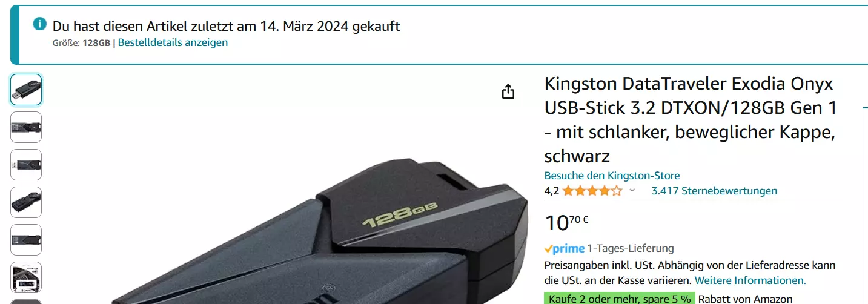
Task: Click Weitere Informationen about USt.
Action: (750, 280)
